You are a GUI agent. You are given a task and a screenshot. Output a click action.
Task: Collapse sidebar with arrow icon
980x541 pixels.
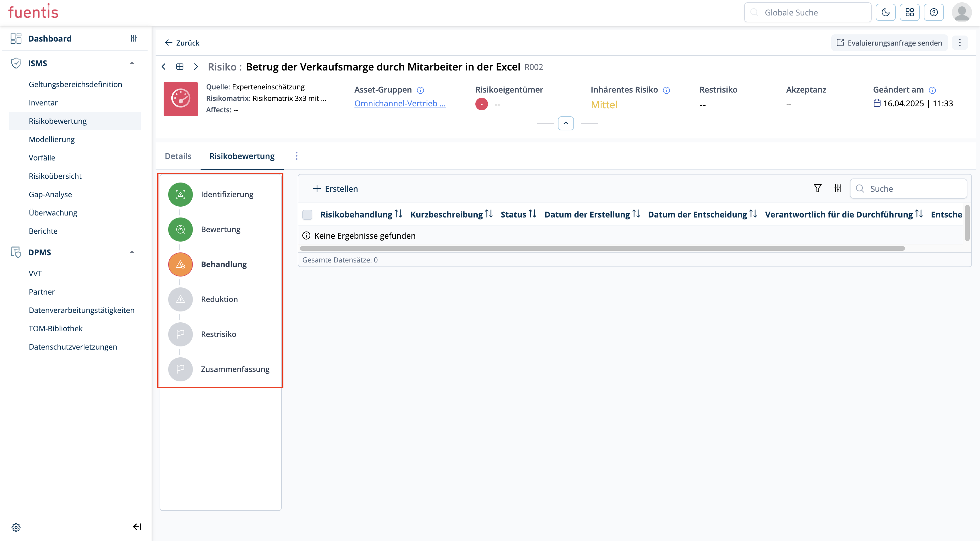coord(137,527)
